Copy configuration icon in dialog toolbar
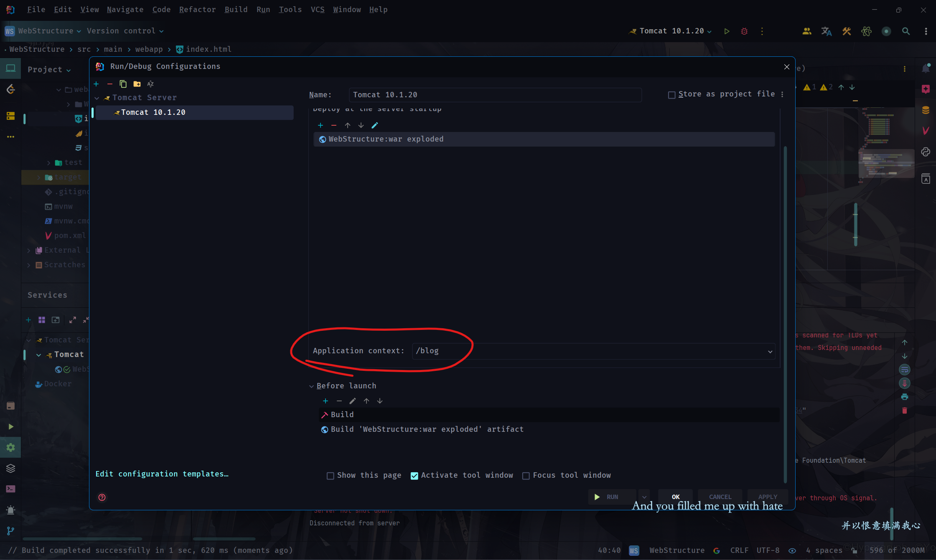936x560 pixels. pyautogui.click(x=123, y=84)
